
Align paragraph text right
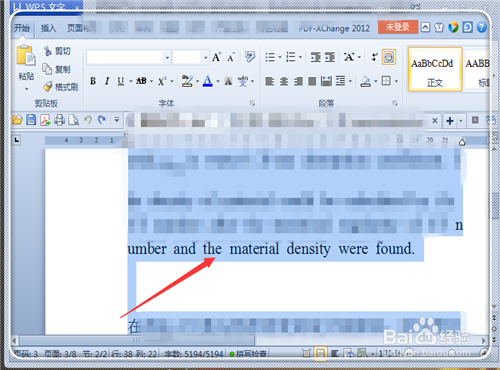coord(298,81)
